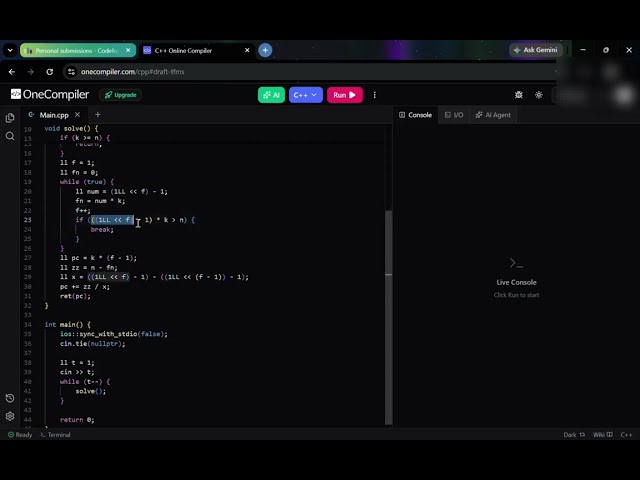Switch to the AI Agent tab

point(493,115)
